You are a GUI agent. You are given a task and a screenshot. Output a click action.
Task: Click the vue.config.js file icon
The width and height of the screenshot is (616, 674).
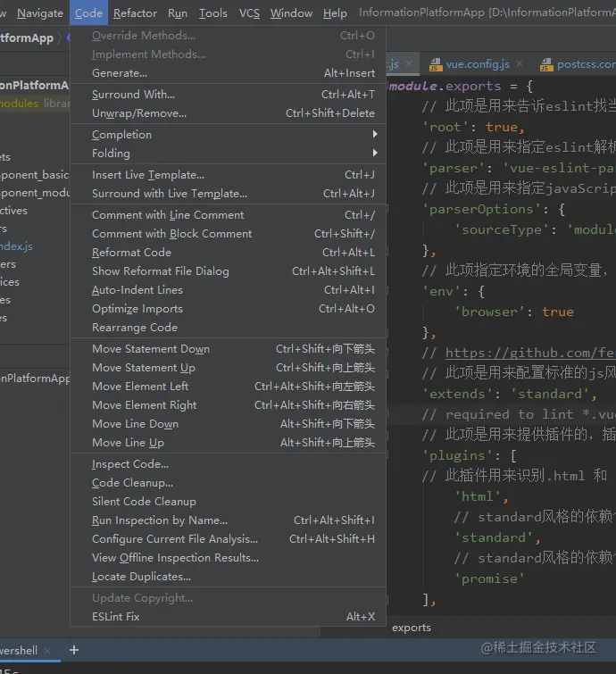pos(436,64)
